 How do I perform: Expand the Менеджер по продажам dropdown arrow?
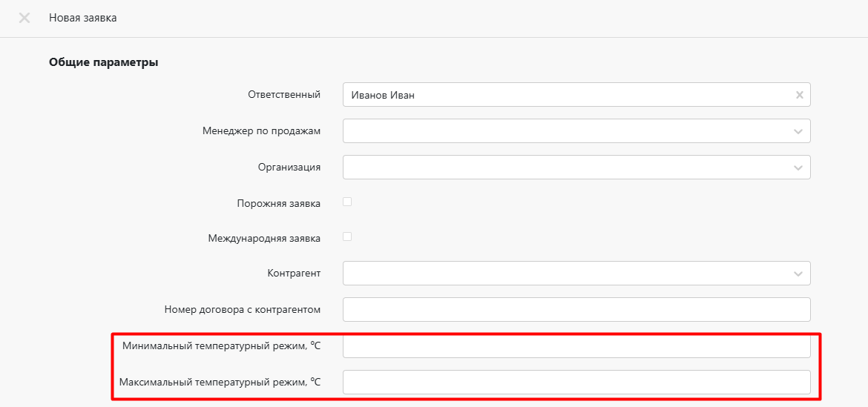(798, 131)
